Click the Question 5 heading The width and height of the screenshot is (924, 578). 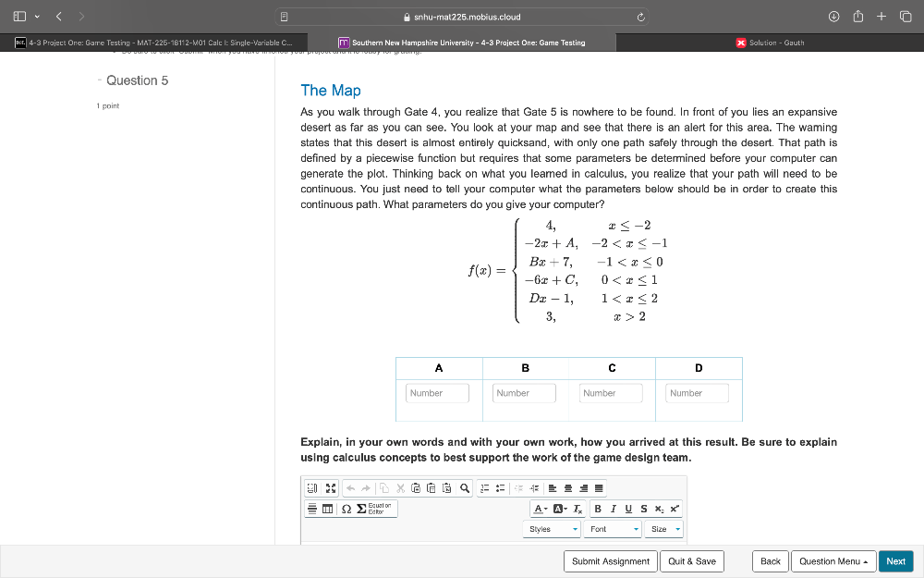(x=138, y=80)
